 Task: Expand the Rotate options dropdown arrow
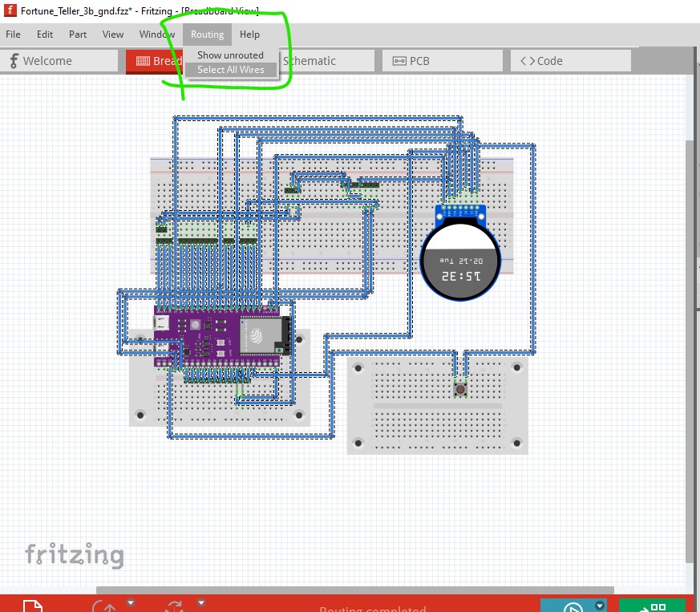pos(131,602)
